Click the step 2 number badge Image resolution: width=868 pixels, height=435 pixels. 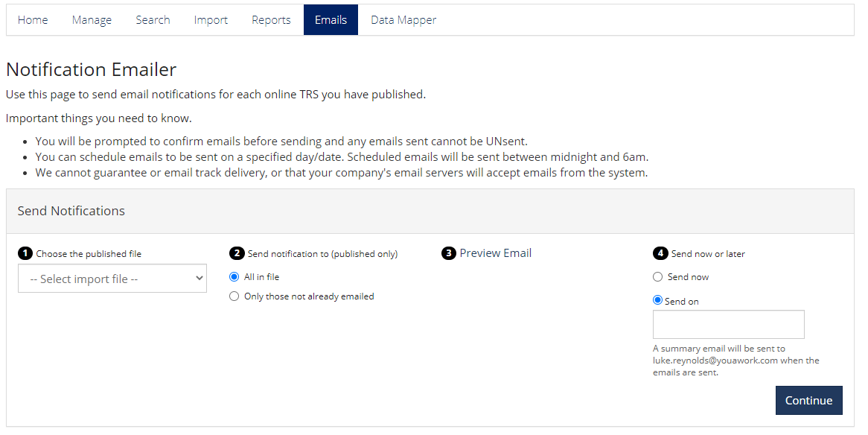click(237, 253)
